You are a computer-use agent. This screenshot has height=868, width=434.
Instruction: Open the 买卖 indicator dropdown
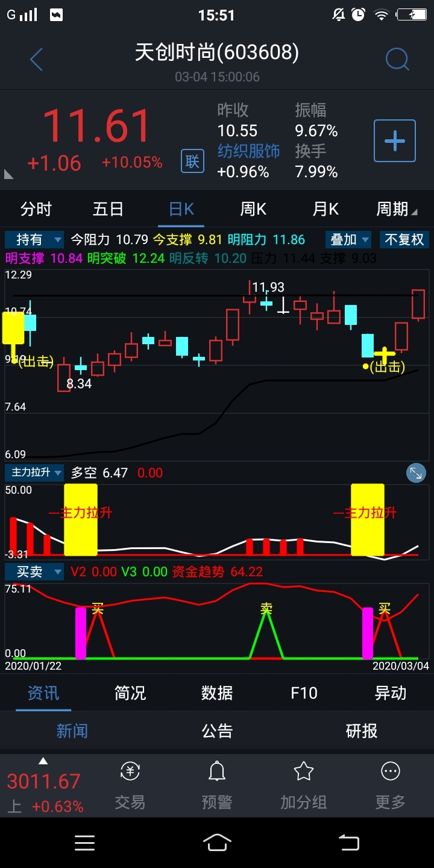[x=34, y=571]
